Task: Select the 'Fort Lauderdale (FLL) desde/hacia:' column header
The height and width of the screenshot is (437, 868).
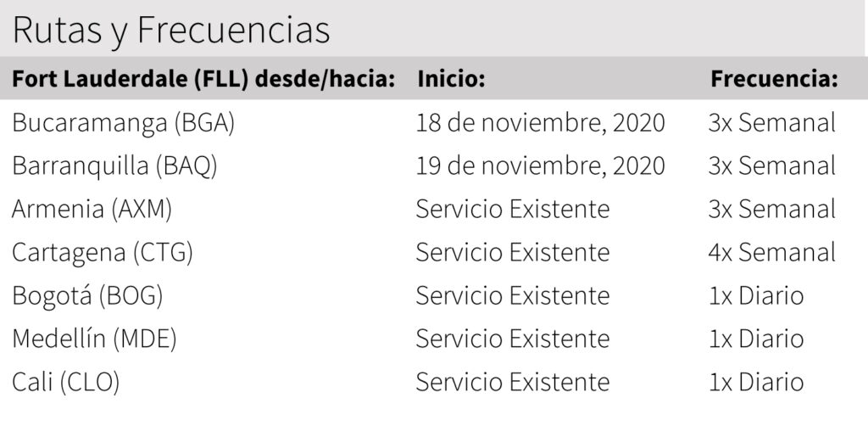Action: pyautogui.click(x=204, y=80)
